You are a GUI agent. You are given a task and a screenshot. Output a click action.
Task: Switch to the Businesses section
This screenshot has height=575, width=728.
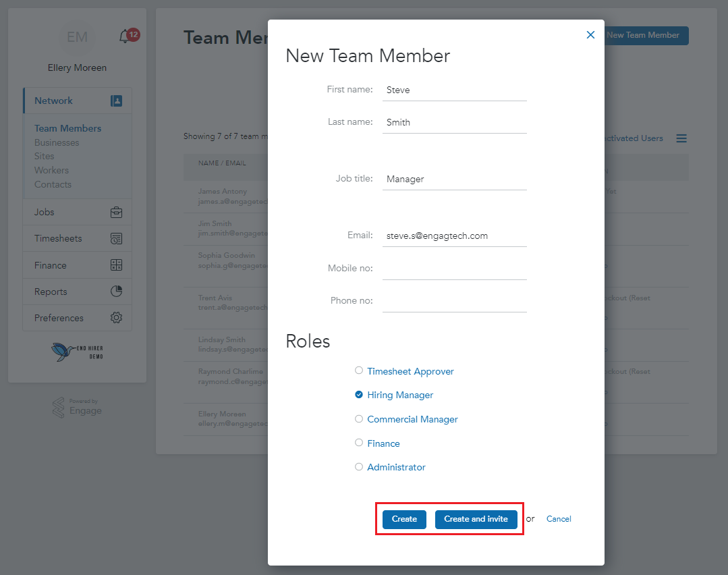point(57,142)
